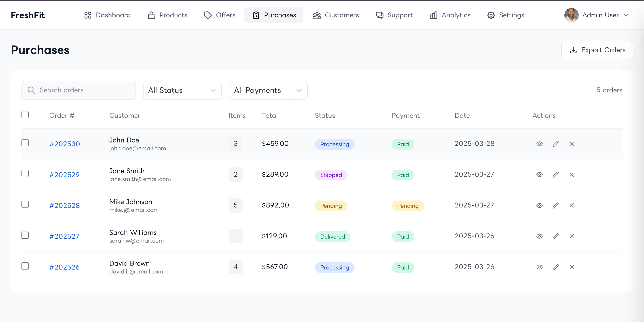644x322 pixels.
Task: Go to the Analytics nav tab
Action: point(450,15)
